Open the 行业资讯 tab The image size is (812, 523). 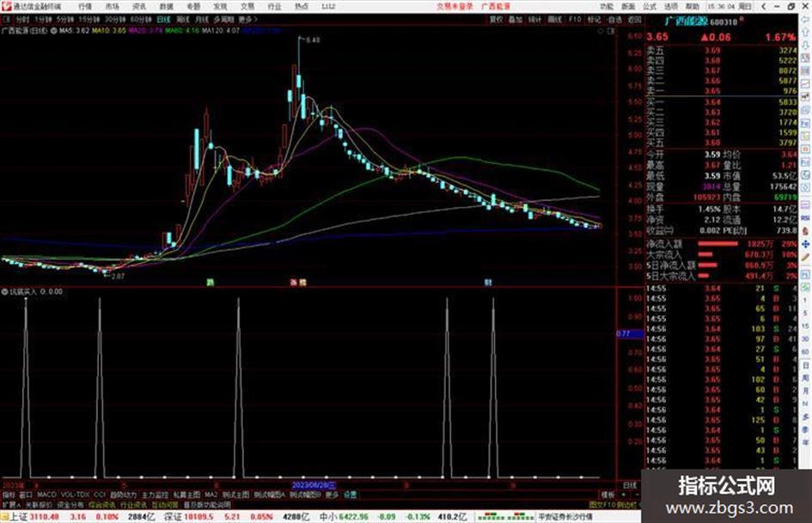(x=133, y=504)
